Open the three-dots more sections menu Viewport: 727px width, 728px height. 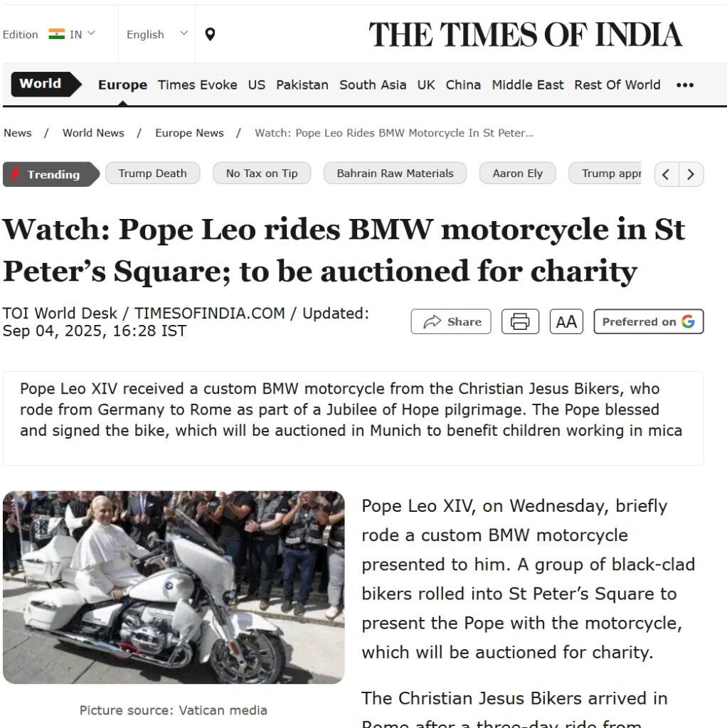[685, 85]
